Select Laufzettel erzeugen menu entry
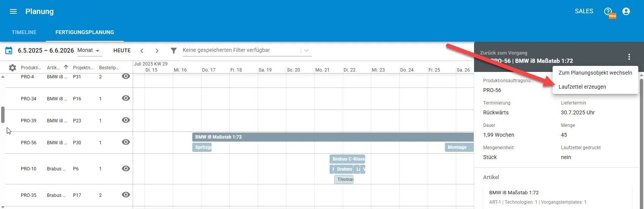The image size is (644, 209). pos(582,87)
